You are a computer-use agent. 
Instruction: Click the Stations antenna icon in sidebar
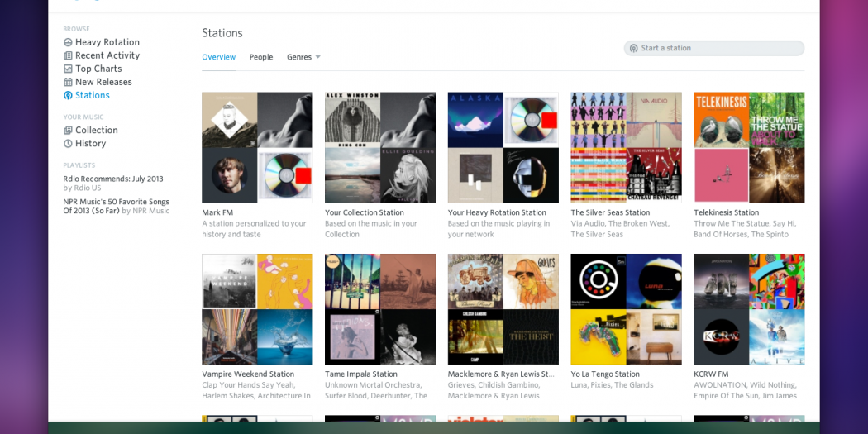click(68, 95)
